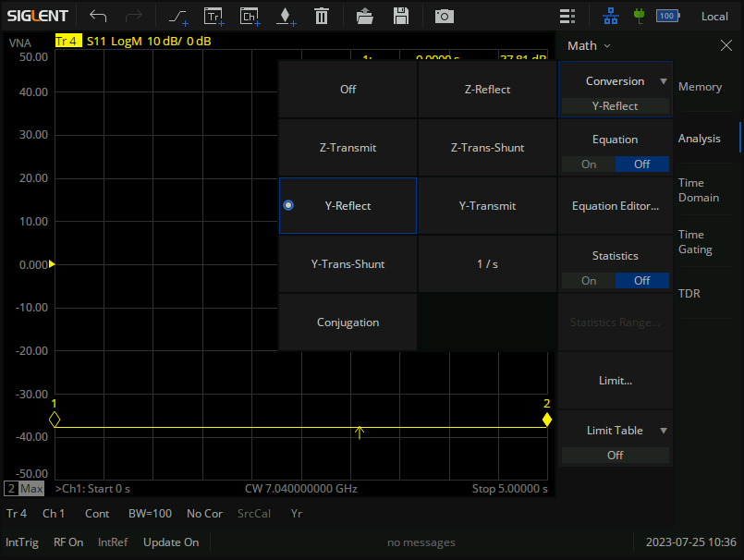Image resolution: width=744 pixels, height=560 pixels.
Task: Add a new trace with the Tr+ icon
Action: coord(214,16)
